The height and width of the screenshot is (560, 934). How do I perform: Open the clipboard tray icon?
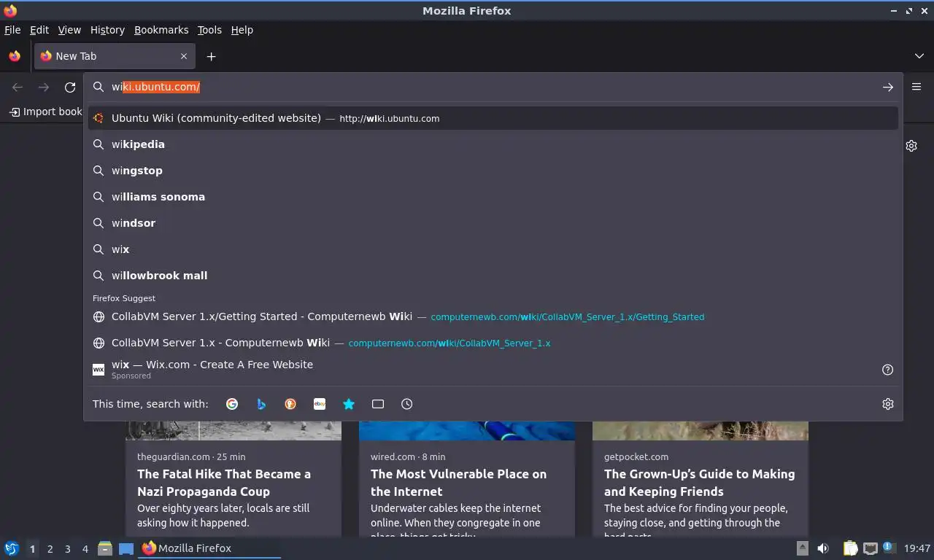[850, 548]
